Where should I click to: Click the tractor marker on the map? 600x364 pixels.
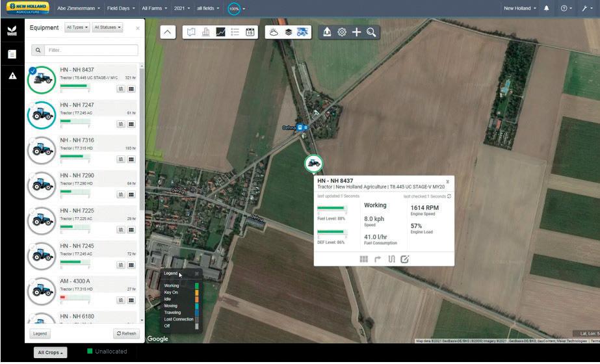313,164
